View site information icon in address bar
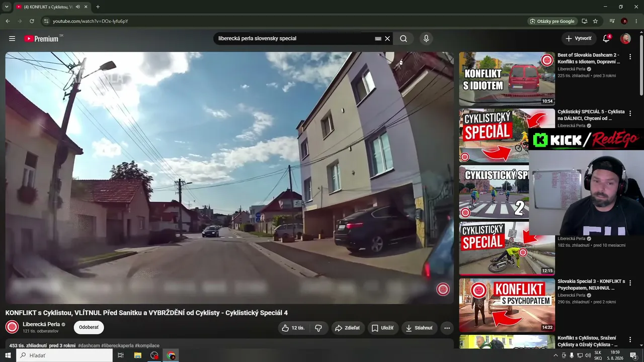 pyautogui.click(x=46, y=21)
